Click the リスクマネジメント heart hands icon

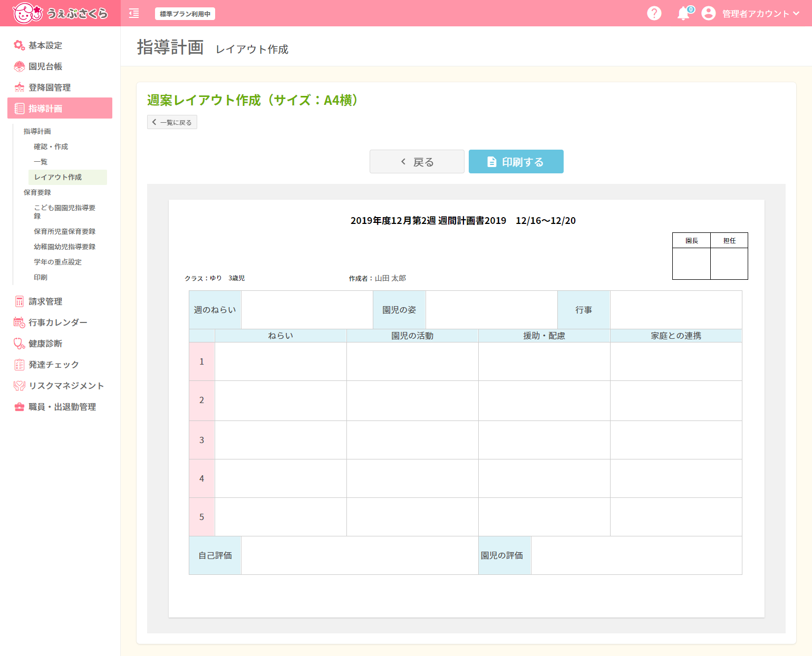pos(20,386)
